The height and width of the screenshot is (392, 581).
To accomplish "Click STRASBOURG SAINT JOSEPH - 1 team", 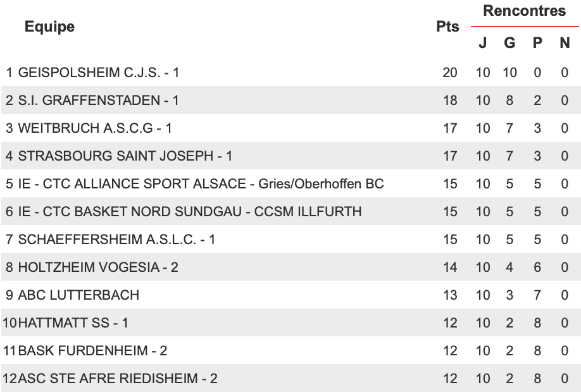I will [290, 156].
